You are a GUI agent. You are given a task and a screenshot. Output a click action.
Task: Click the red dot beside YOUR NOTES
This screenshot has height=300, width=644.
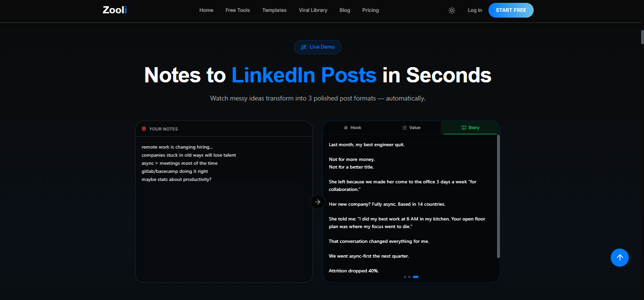[144, 129]
